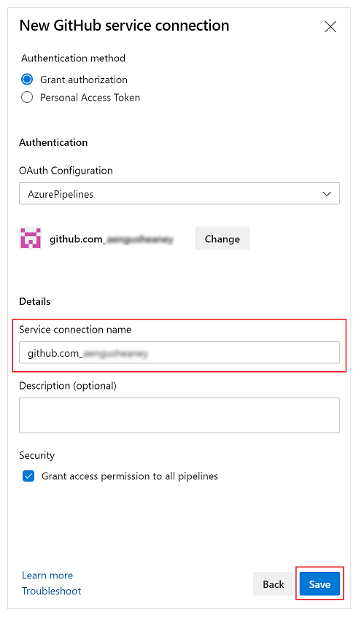Open the AzurePipelines combo box
364x620 pixels.
179,194
